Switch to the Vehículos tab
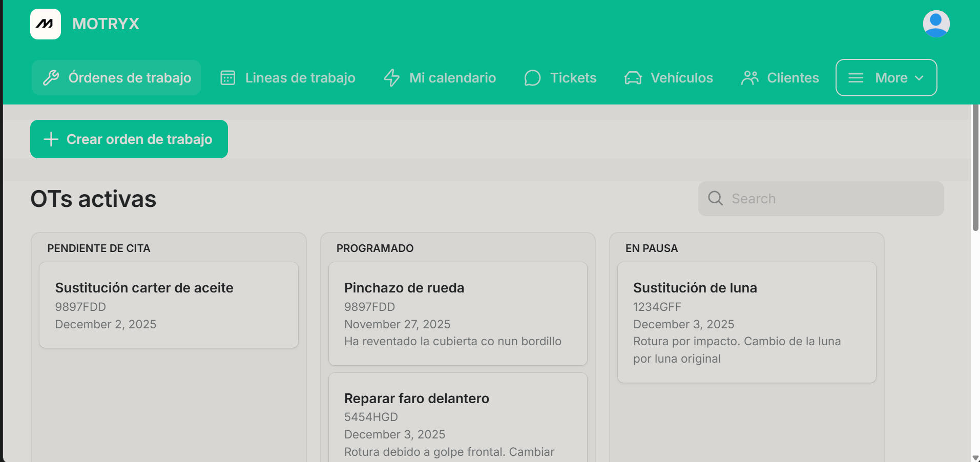The width and height of the screenshot is (980, 462). pyautogui.click(x=681, y=78)
